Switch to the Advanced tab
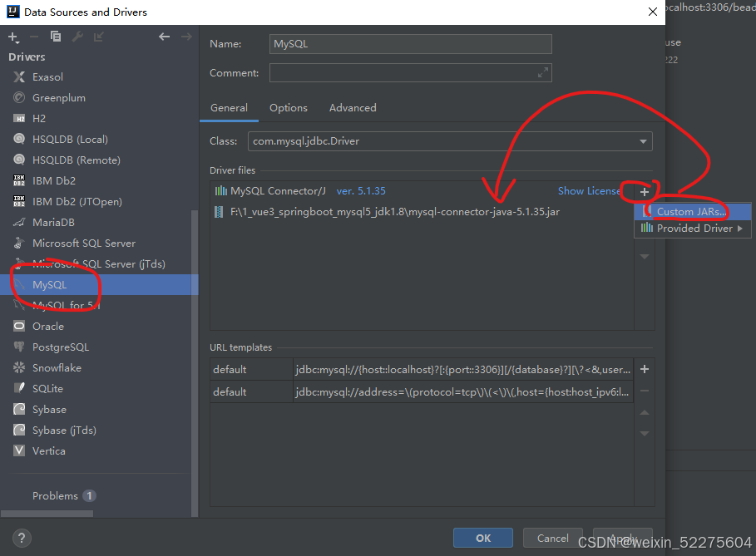The height and width of the screenshot is (556, 756). click(353, 108)
